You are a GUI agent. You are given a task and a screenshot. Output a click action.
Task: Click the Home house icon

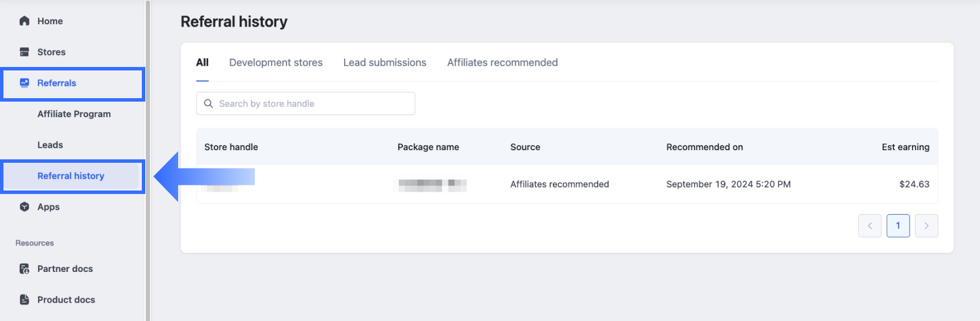24,21
